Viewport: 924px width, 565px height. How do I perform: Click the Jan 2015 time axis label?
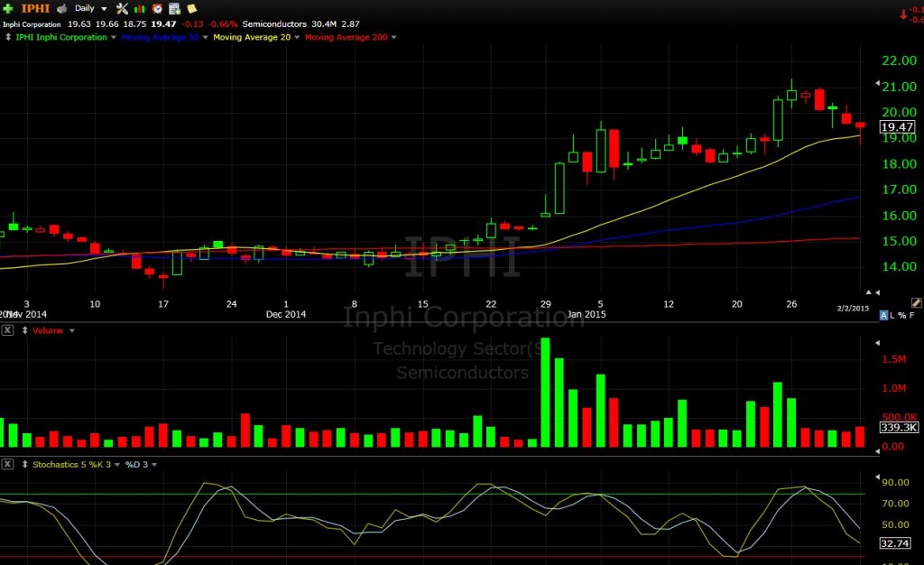click(587, 314)
